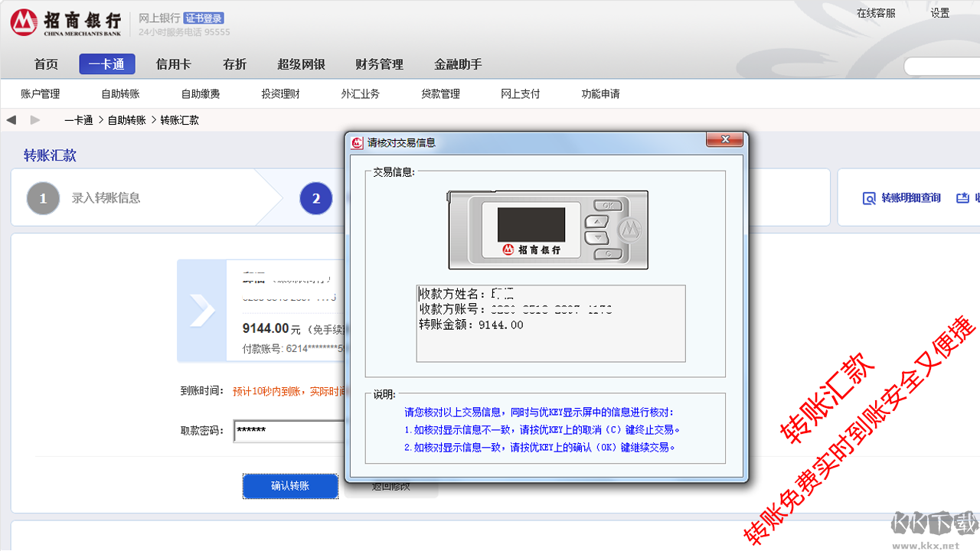This screenshot has height=551, width=980.
Task: Open 设置 at the top right
Action: point(939,13)
